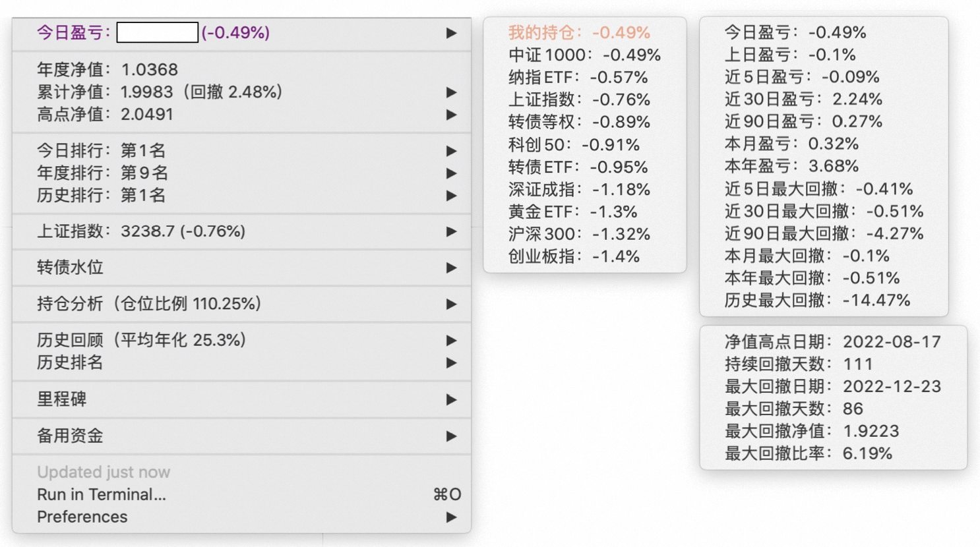Open the 历史排行 submenu arrow
Viewport: 980px width, 547px height.
click(451, 196)
